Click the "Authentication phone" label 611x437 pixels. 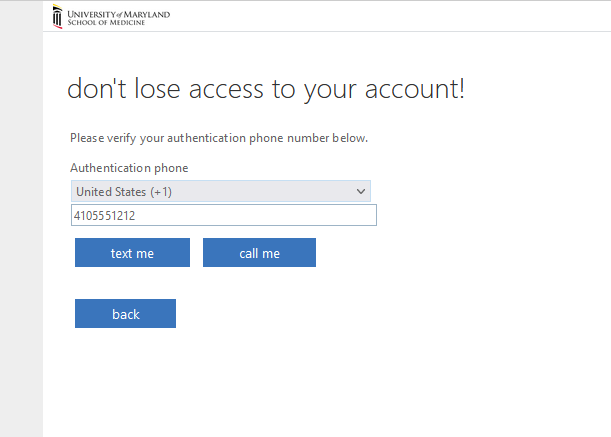coord(129,168)
